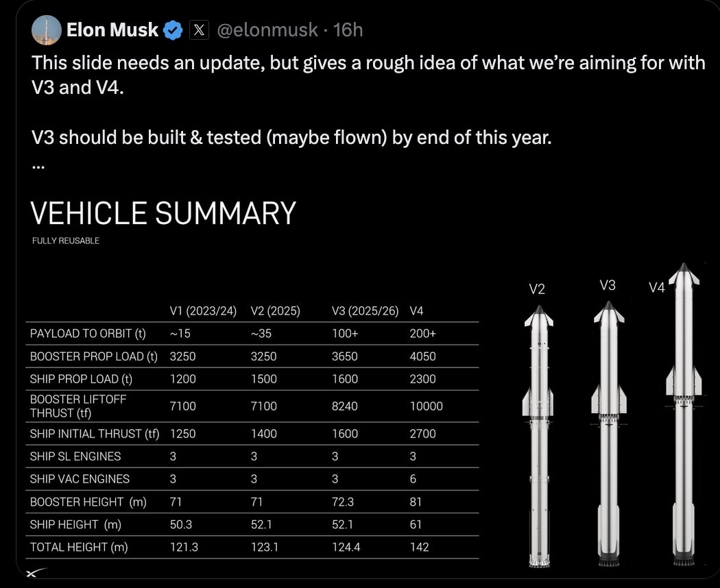This screenshot has height=588, width=720.
Task: Click the 16h post timestamp
Action: (x=348, y=30)
